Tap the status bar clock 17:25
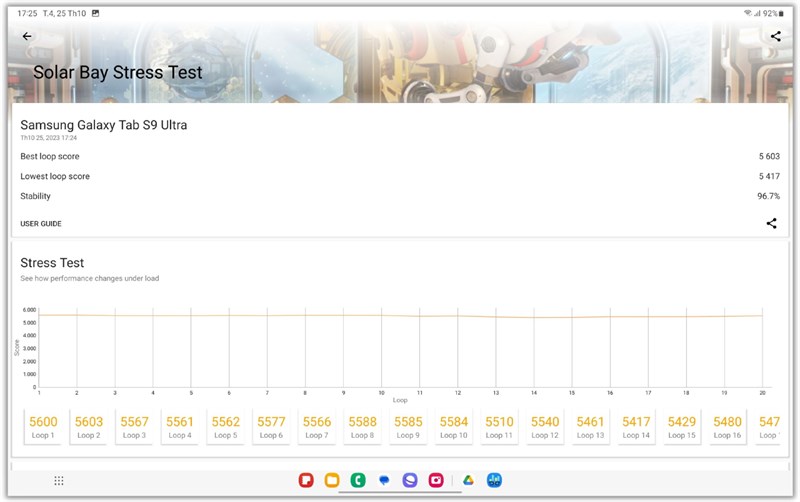 coord(27,13)
